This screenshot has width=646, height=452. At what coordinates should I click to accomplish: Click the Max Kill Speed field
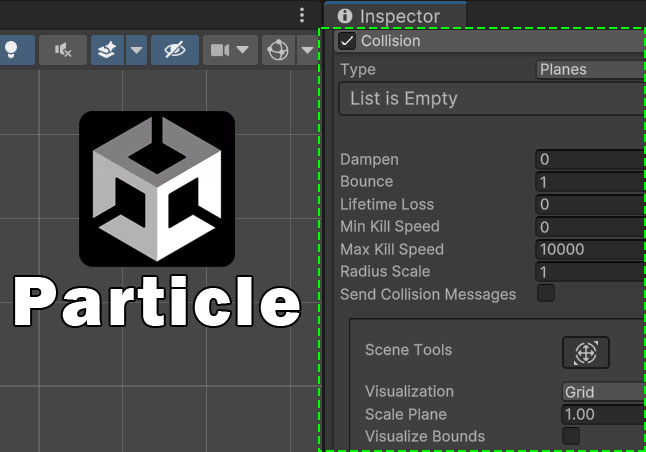(590, 249)
